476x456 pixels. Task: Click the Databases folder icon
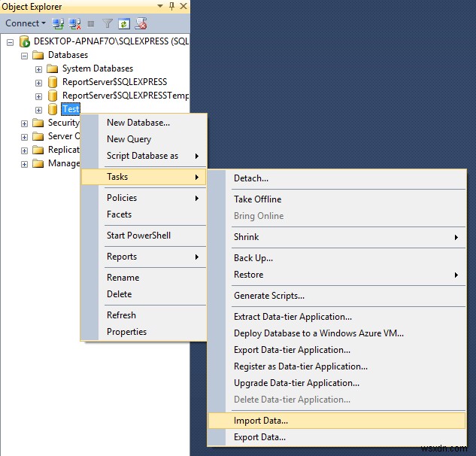pos(38,55)
